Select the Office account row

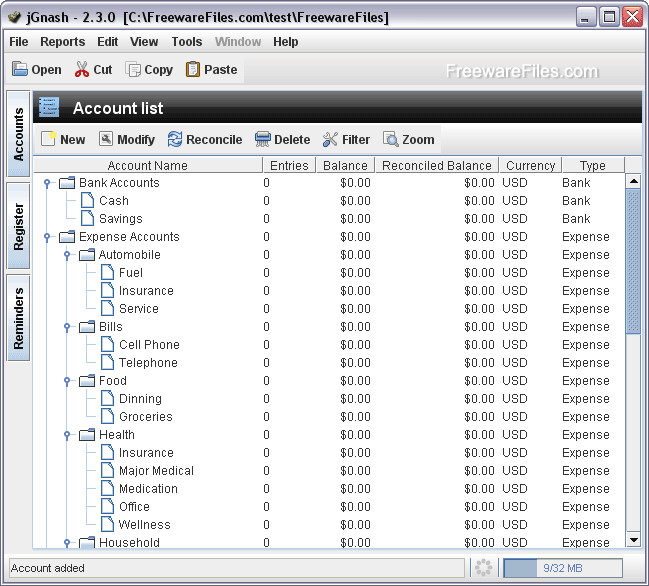pos(329,507)
